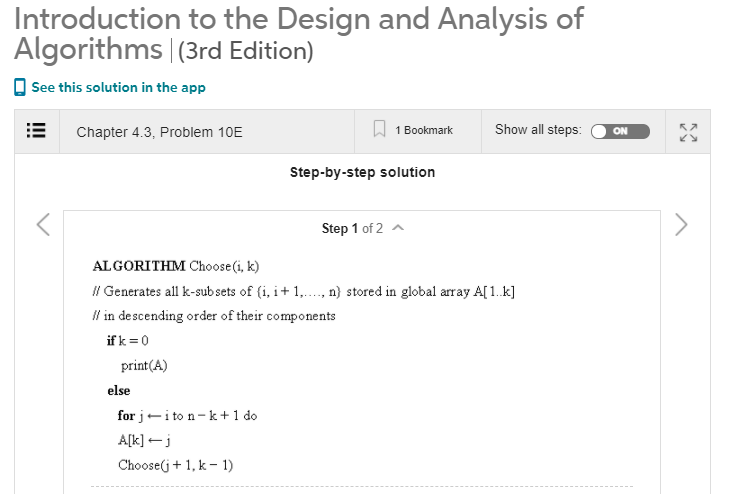Click the Show all steps label
The width and height of the screenshot is (730, 494).
[538, 129]
